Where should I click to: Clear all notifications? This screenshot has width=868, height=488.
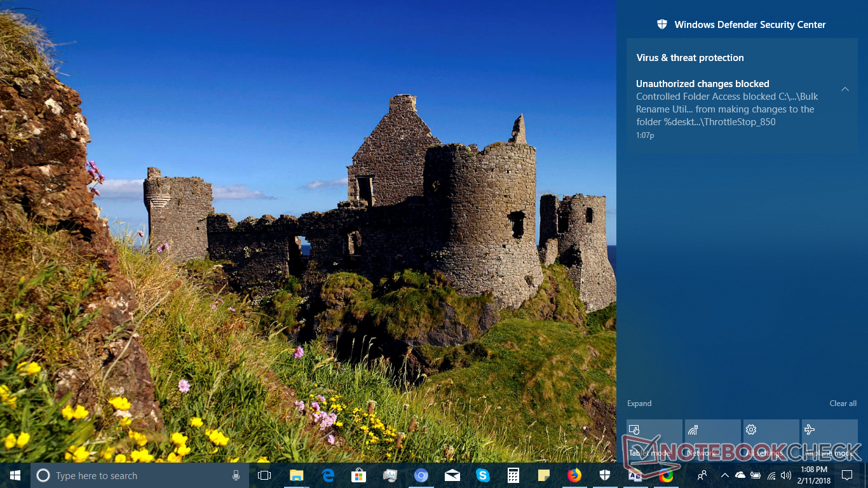click(x=843, y=403)
